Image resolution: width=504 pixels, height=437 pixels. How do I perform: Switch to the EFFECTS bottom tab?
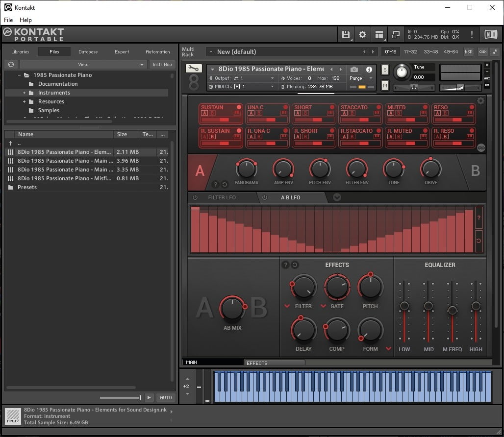click(275, 363)
